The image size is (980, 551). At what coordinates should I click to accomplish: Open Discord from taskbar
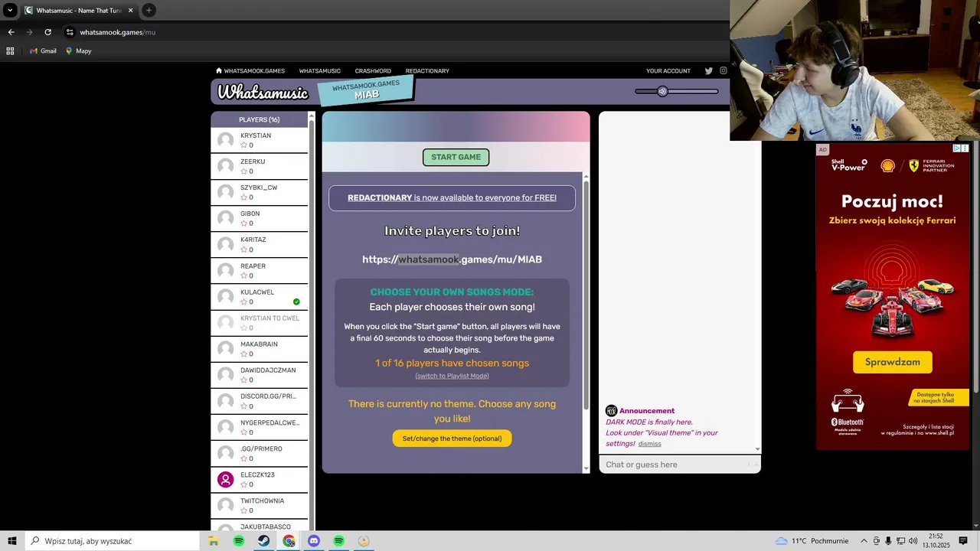(x=314, y=541)
